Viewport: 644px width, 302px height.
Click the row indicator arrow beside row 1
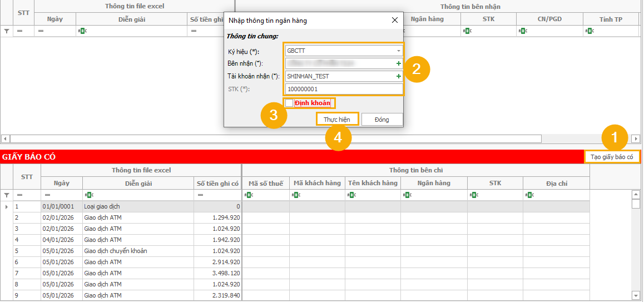pyautogui.click(x=7, y=207)
